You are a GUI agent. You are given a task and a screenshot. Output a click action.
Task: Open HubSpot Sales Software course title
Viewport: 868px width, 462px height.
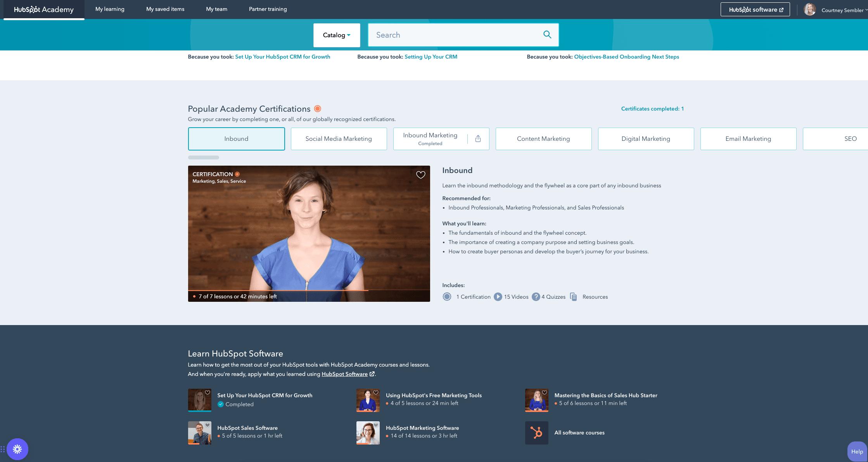[x=247, y=428]
